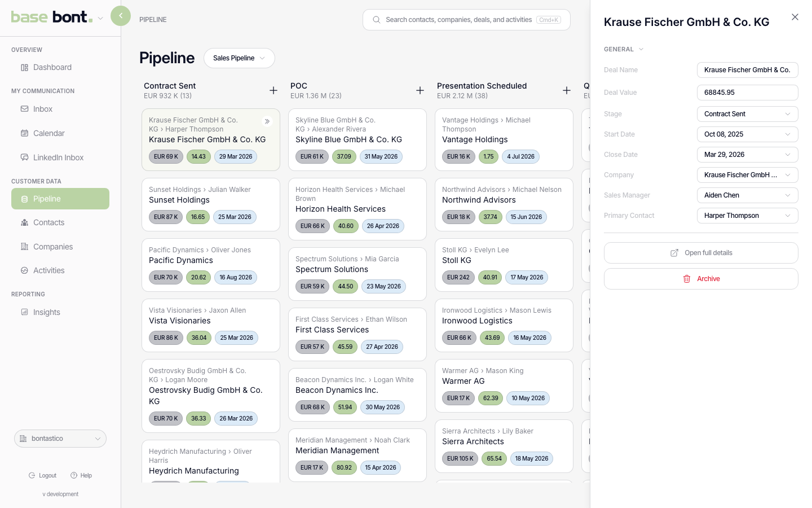Click the 29 Mar 2026 date tag

point(236,156)
